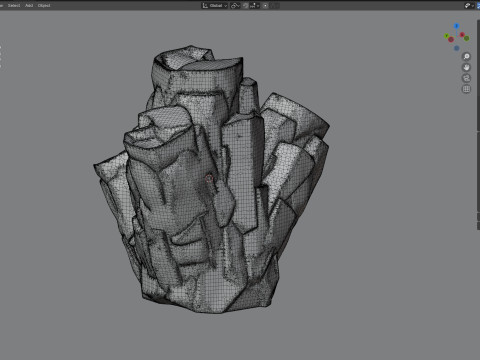The image size is (480, 360).
Task: Open the Select menu
Action: (x=14, y=5)
